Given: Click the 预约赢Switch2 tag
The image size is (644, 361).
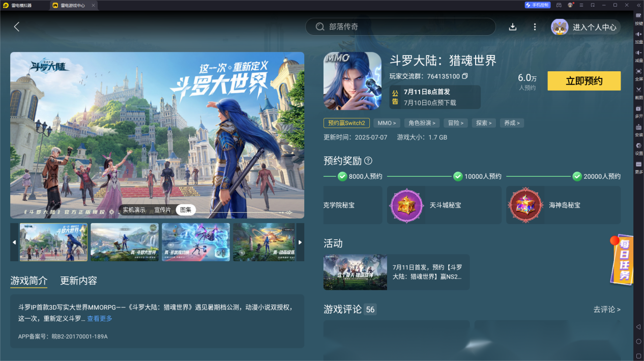Looking at the screenshot, I should 346,123.
